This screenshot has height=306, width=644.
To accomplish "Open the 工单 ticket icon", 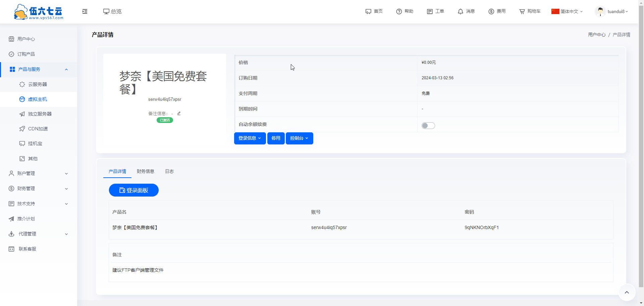I will point(435,11).
